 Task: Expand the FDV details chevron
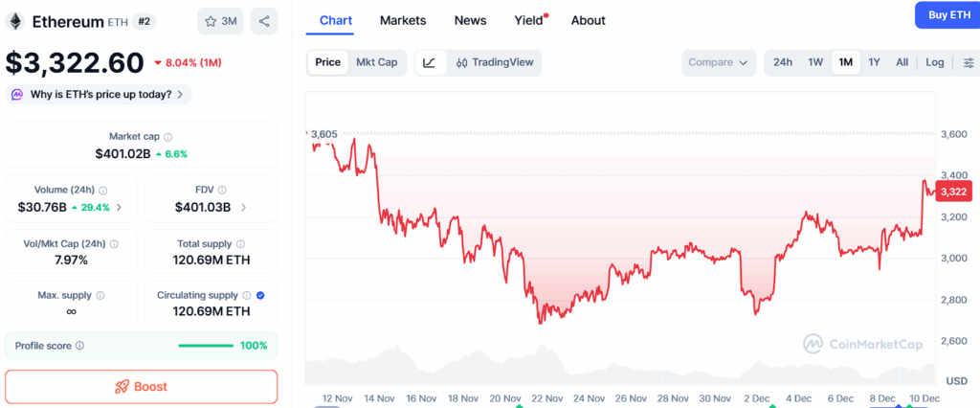point(243,207)
